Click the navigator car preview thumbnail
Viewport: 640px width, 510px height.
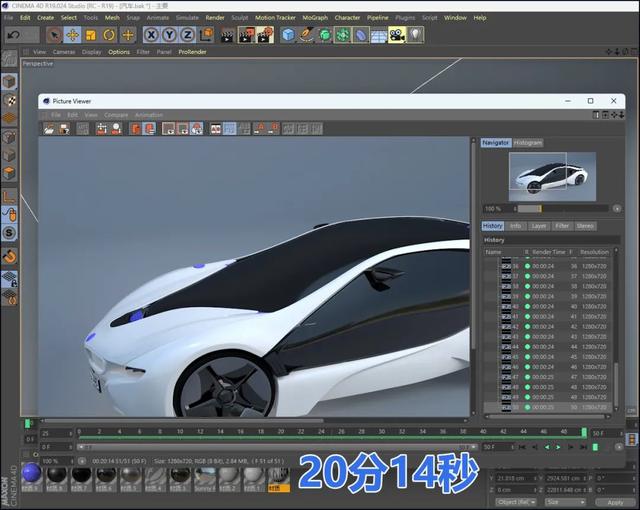[552, 177]
